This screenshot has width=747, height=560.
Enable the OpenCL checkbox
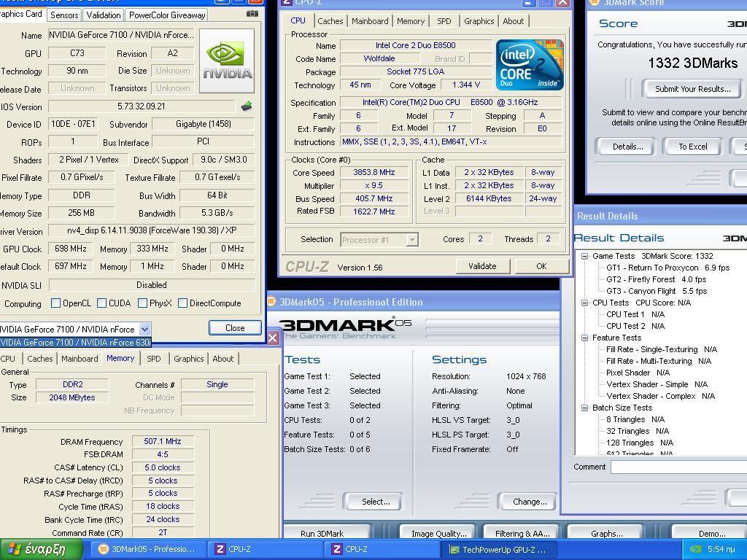55,303
